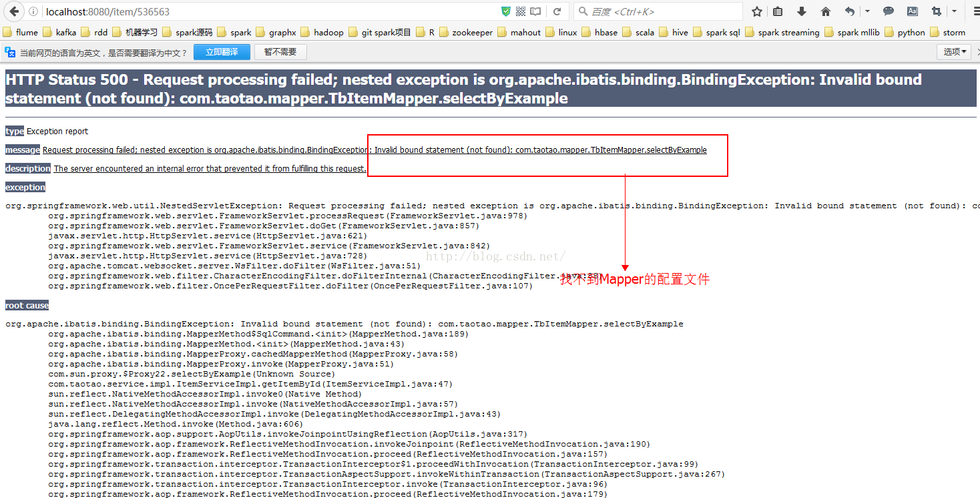Open the site information icon in the address bar
Screen dimensions: 980x498
point(34,12)
